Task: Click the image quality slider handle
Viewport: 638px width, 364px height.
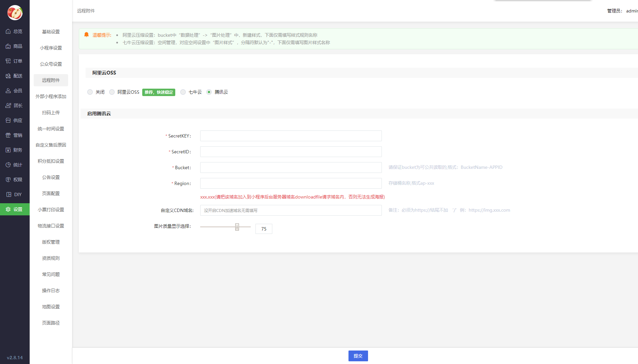Action: click(x=237, y=227)
